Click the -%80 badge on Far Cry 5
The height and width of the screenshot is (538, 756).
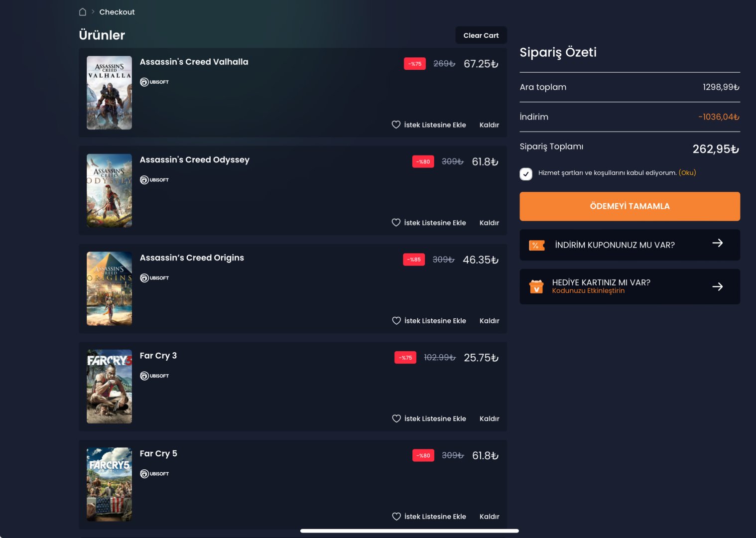click(423, 455)
